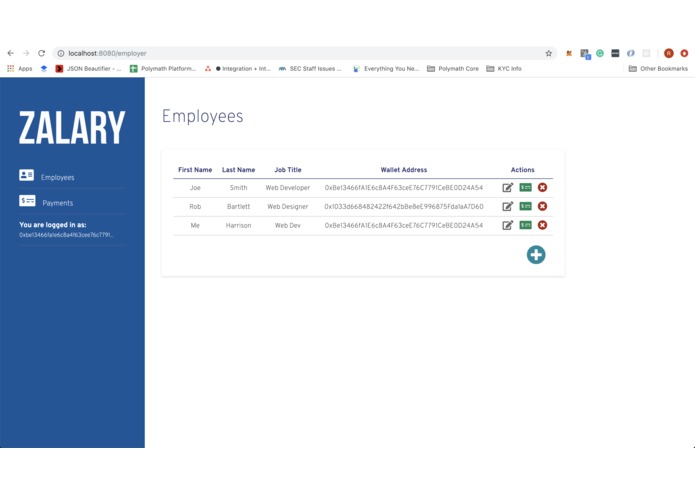Open the KYC Info bookmark folder
The height and width of the screenshot is (494, 695).
tap(504, 69)
